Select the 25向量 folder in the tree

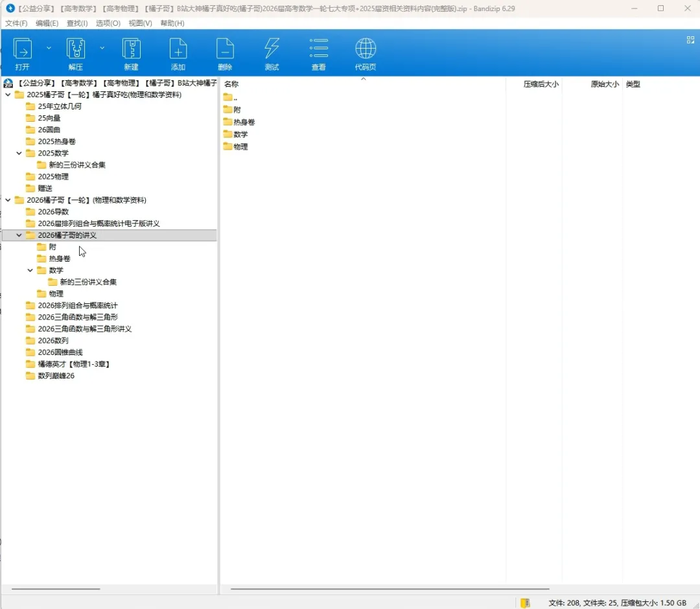(x=43, y=118)
